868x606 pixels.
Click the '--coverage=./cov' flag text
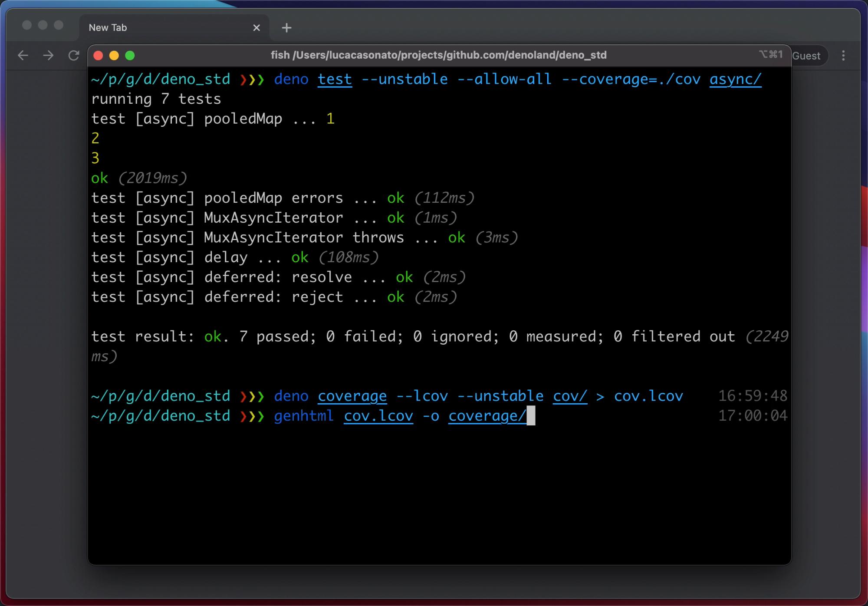click(x=631, y=79)
